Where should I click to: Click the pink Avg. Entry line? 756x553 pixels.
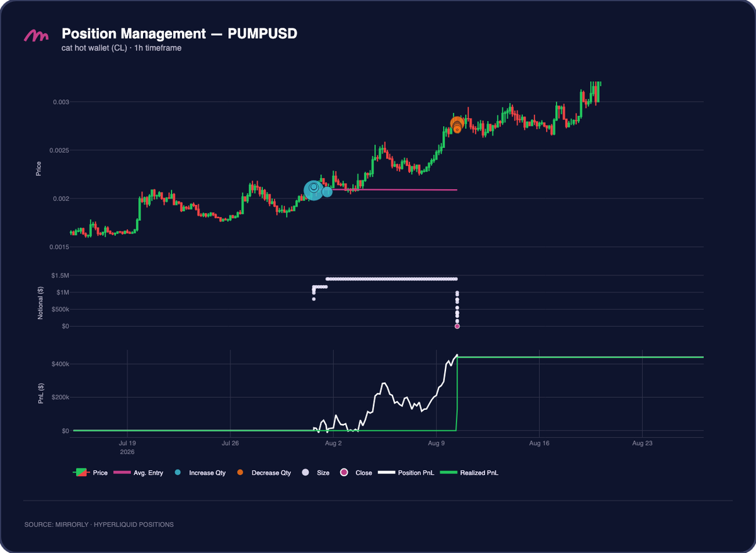[x=394, y=189]
